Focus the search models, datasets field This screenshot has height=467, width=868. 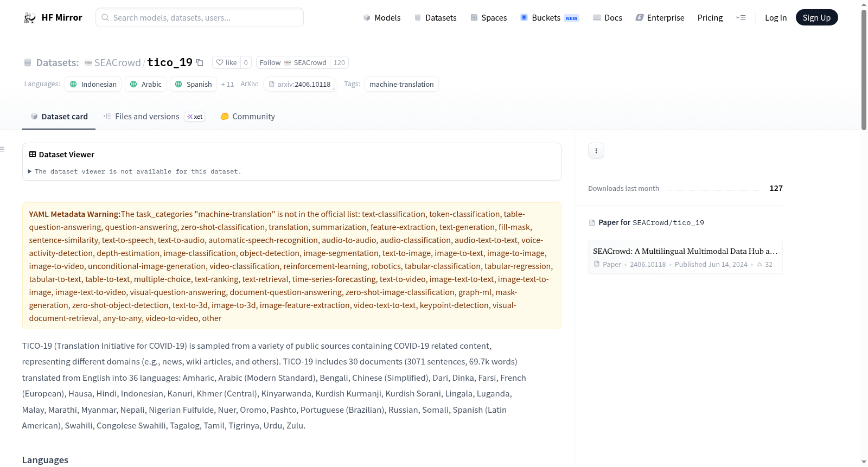click(x=200, y=17)
